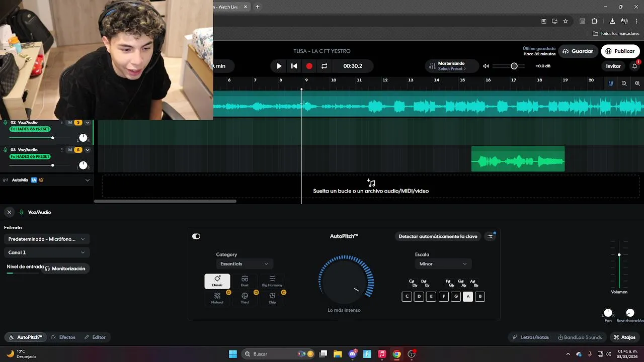Select key note F# / Gb

coord(450,284)
